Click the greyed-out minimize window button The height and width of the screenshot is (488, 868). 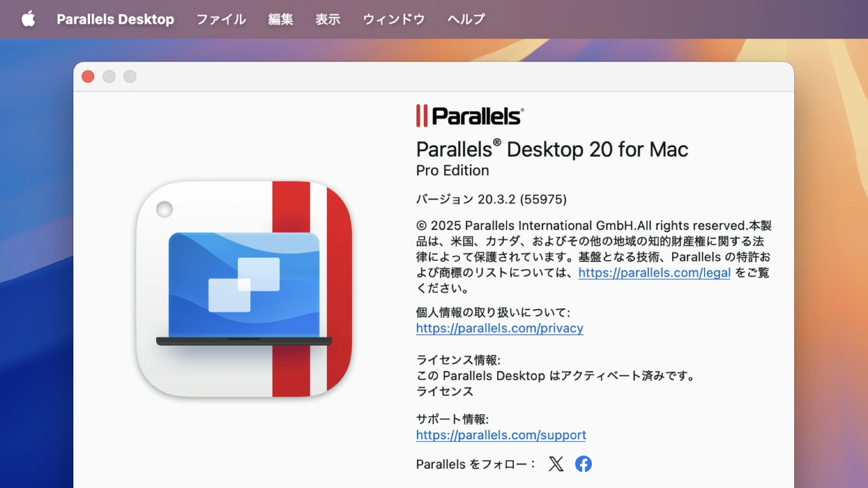109,77
